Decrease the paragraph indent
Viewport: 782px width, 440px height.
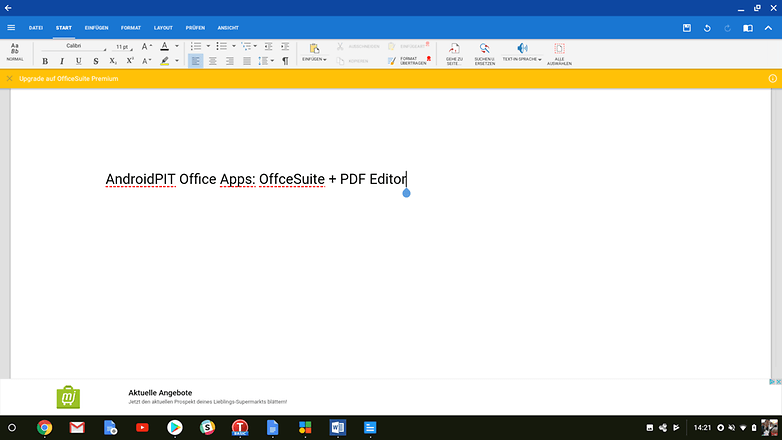pyautogui.click(x=268, y=46)
